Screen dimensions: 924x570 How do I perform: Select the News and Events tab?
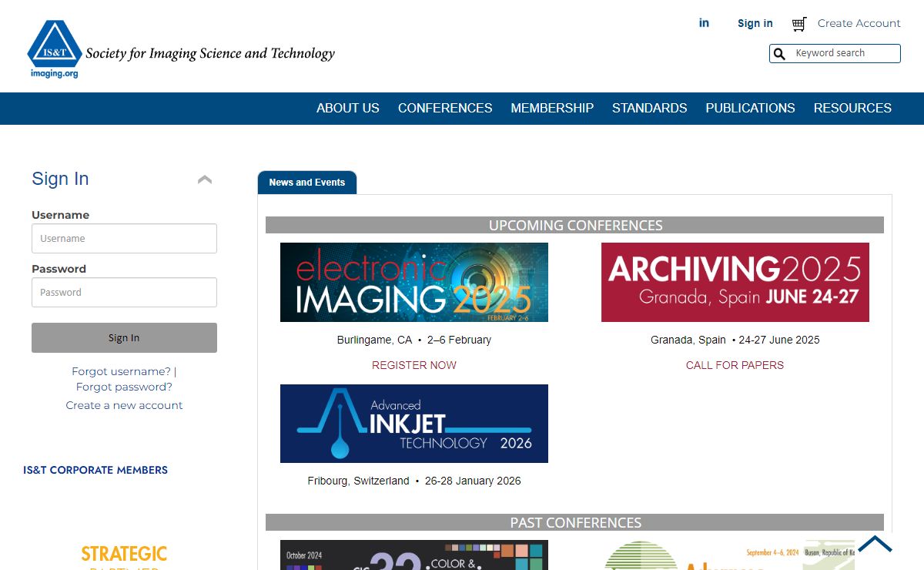click(x=307, y=183)
